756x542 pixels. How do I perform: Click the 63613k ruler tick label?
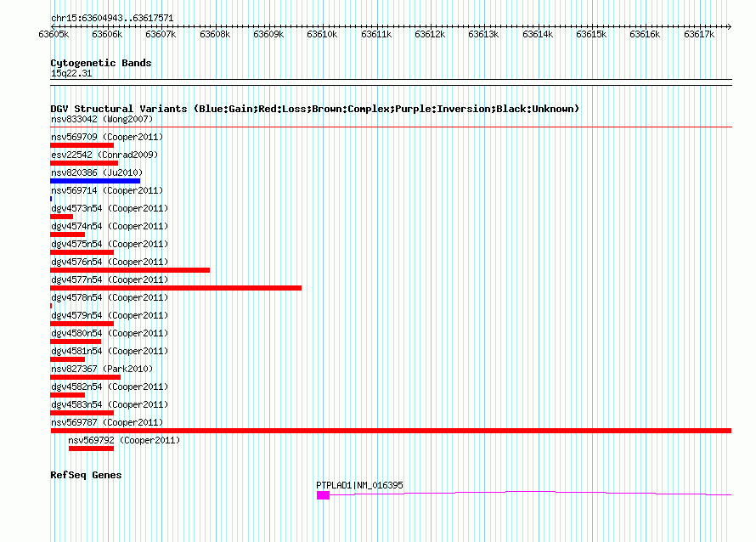pyautogui.click(x=483, y=34)
